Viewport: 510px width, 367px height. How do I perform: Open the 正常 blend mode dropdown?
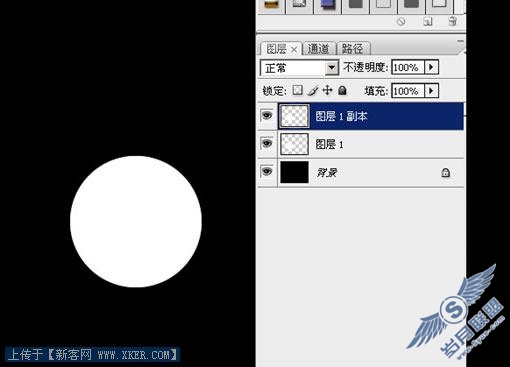coord(299,68)
